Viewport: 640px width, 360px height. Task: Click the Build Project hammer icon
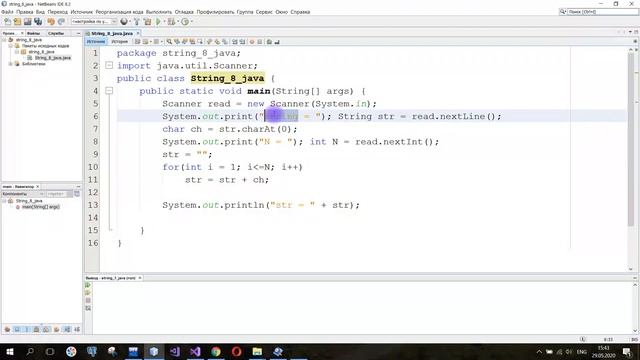[x=137, y=22]
